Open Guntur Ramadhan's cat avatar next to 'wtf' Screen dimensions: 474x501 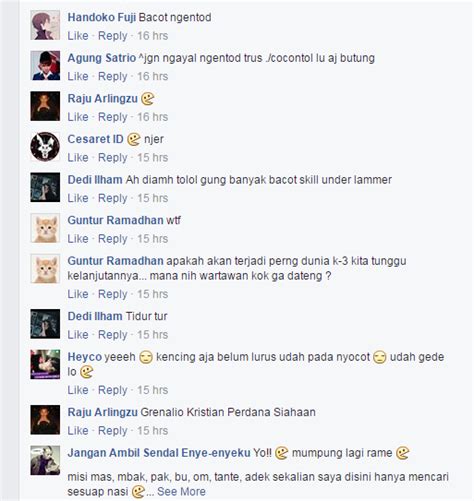pos(45,228)
